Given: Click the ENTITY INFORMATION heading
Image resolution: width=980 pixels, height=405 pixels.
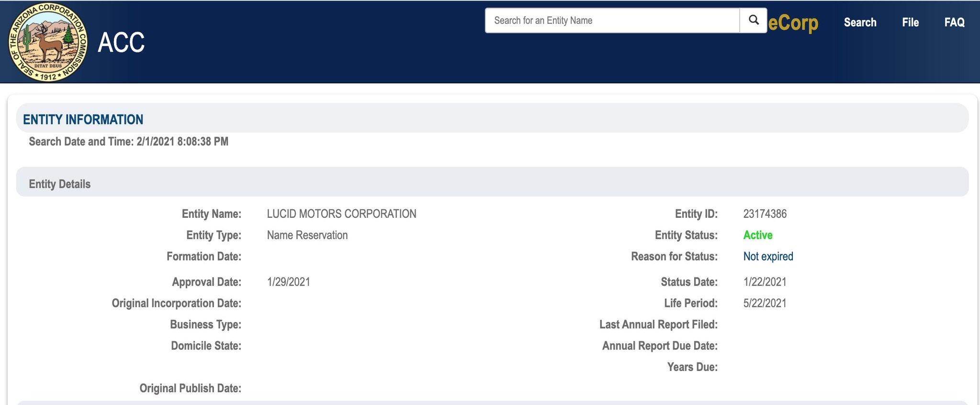Looking at the screenshot, I should pyautogui.click(x=83, y=120).
